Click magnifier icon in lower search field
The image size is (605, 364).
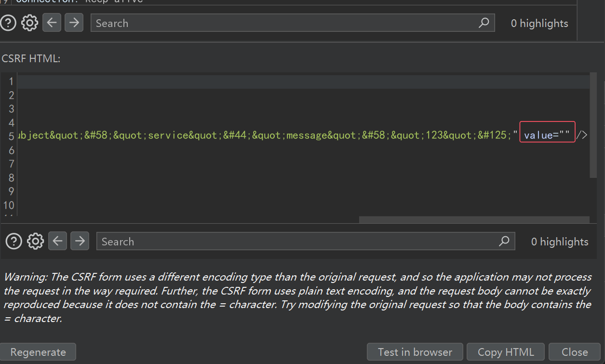(x=504, y=241)
